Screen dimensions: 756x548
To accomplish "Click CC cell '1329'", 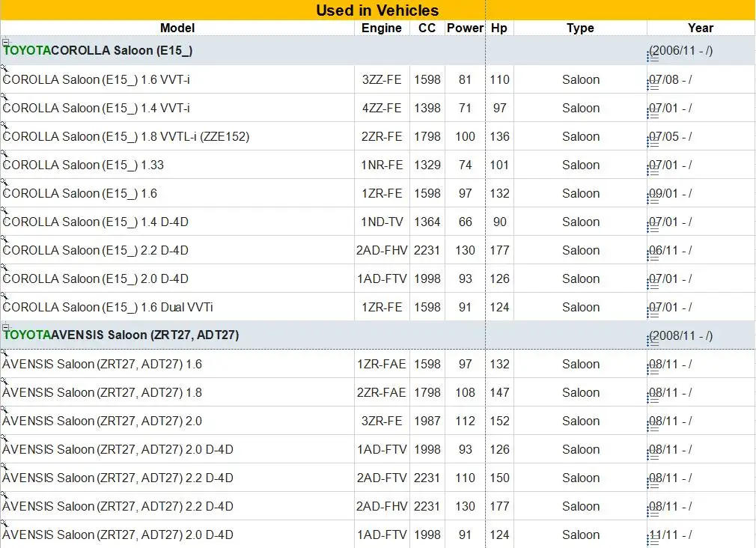I will (427, 165).
